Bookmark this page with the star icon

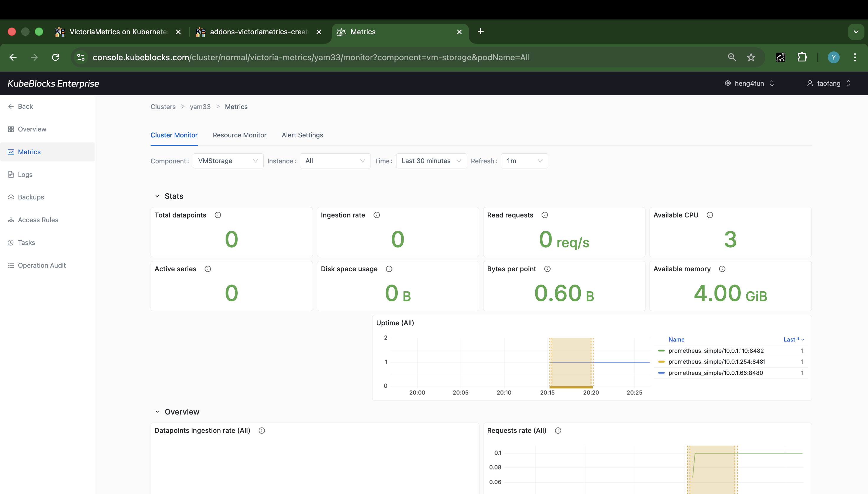[751, 57]
